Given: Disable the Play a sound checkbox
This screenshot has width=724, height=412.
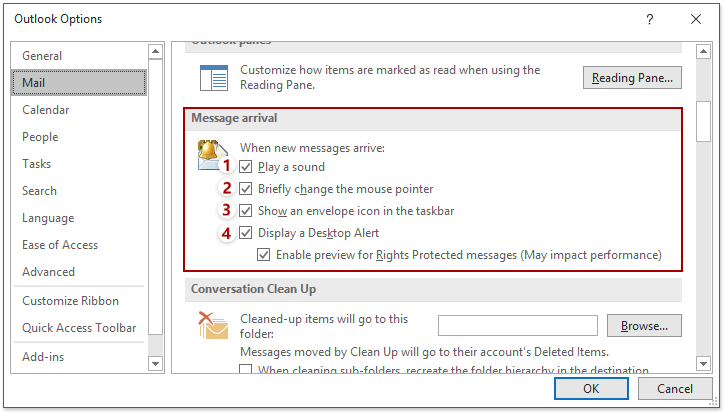Looking at the screenshot, I should click(x=246, y=167).
